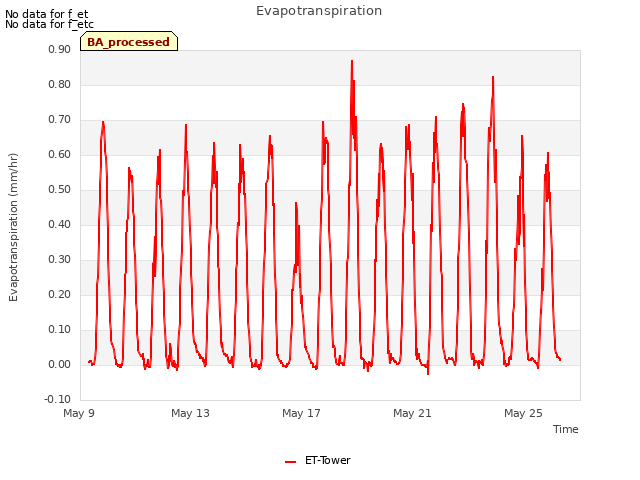Select the 'No data for f_etc' message
The image size is (640, 480).
(x=49, y=24)
